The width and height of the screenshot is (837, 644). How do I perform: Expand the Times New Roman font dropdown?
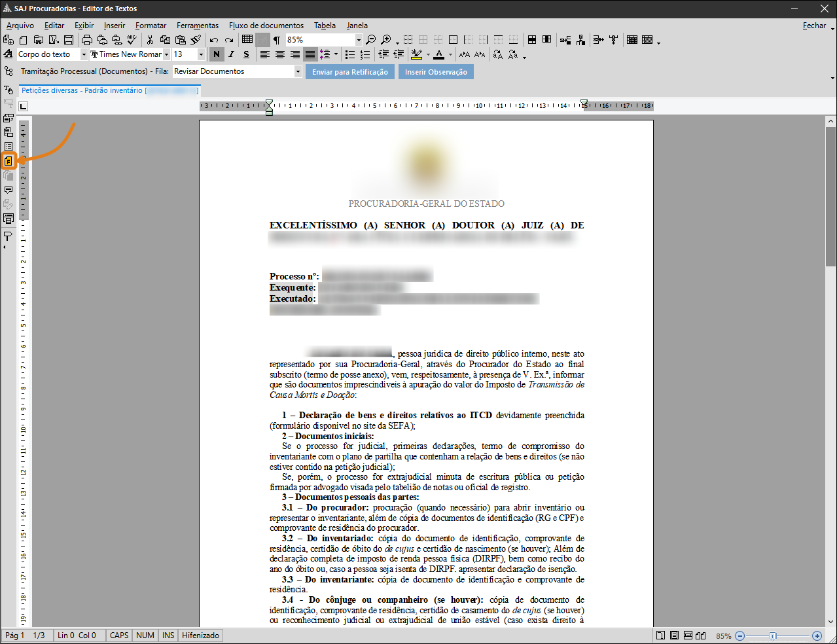[x=167, y=54]
